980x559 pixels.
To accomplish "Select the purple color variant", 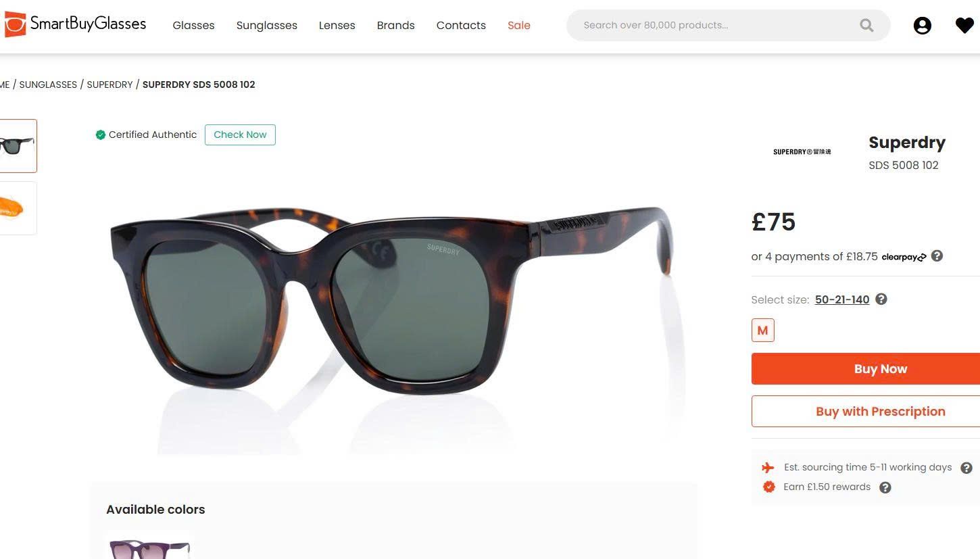I will point(150,548).
